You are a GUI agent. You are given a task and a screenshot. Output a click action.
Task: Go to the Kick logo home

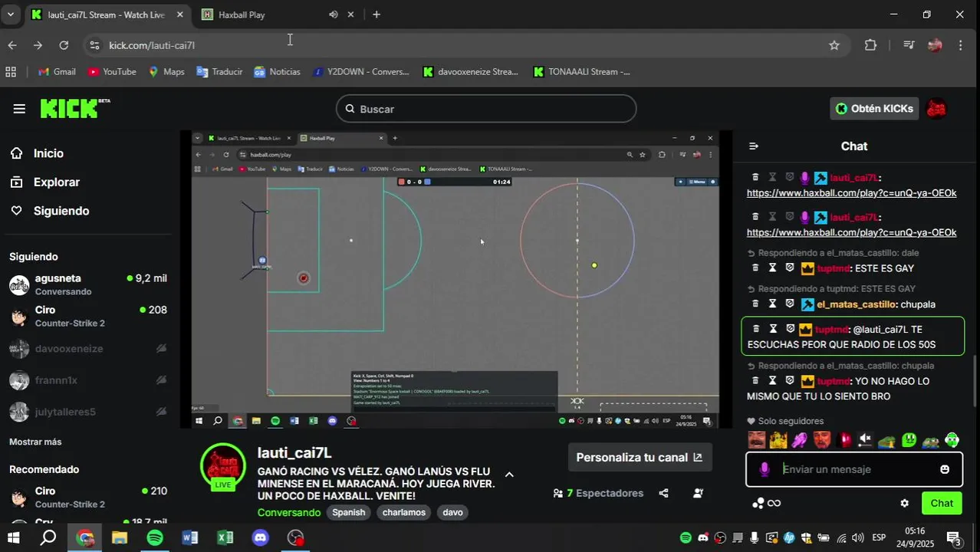click(x=74, y=108)
